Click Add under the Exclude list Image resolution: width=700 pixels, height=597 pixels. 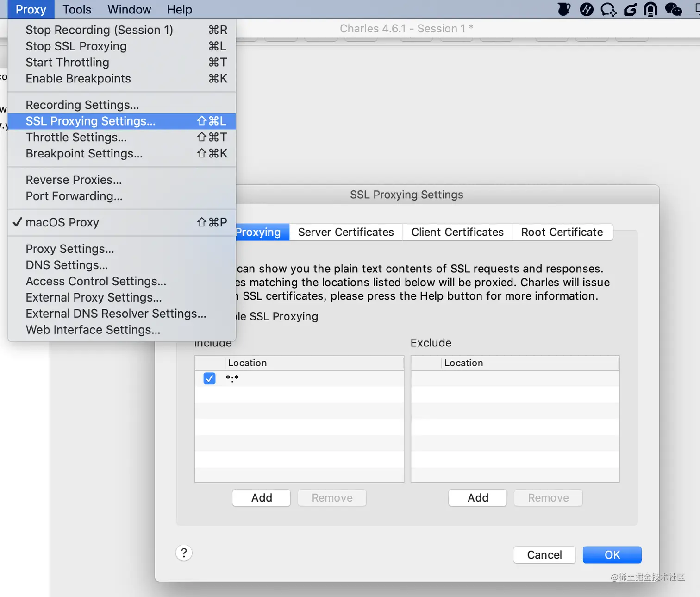coord(478,498)
